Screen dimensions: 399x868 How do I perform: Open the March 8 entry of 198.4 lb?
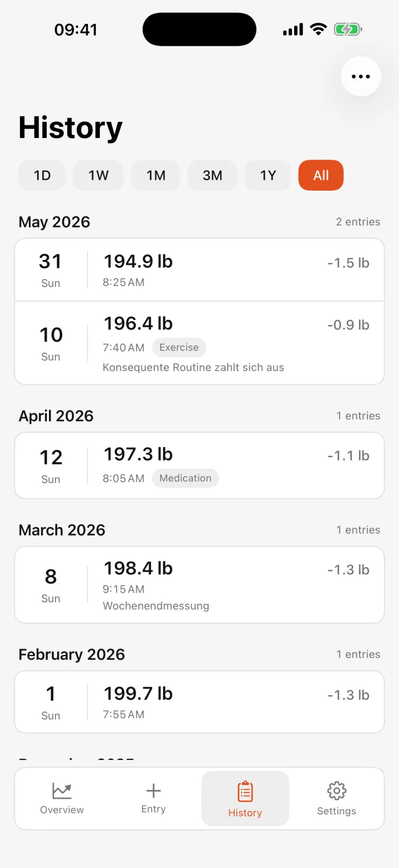pyautogui.click(x=199, y=585)
